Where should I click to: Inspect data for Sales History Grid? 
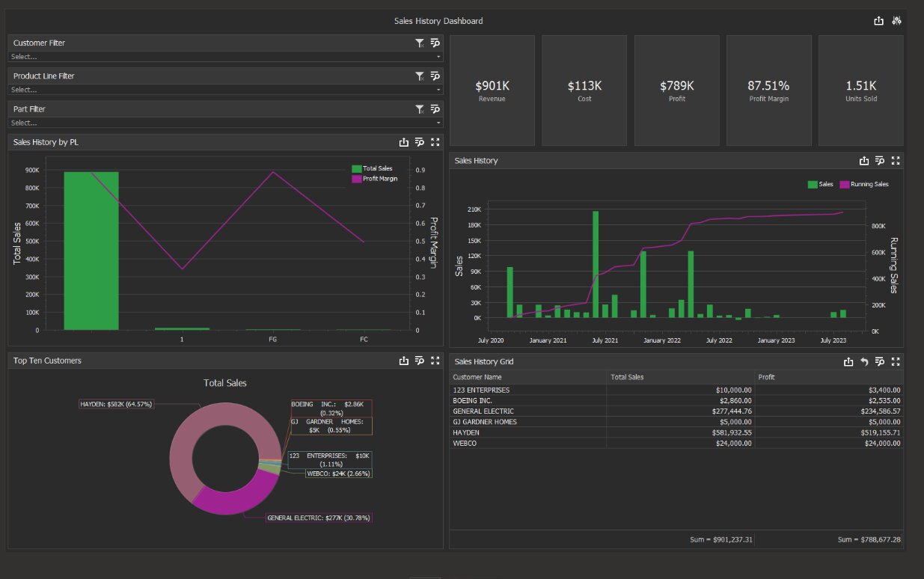880,362
